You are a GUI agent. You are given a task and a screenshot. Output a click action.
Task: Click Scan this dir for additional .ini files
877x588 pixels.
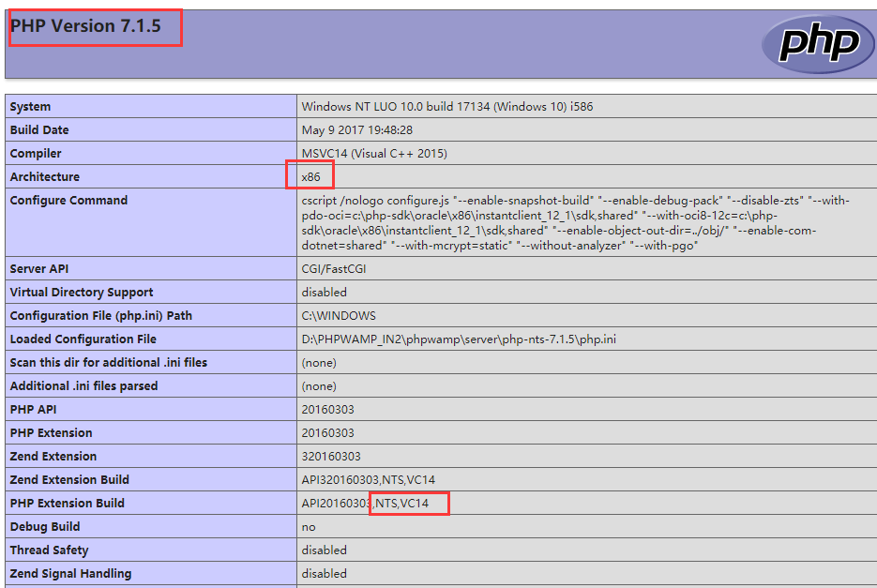(109, 363)
